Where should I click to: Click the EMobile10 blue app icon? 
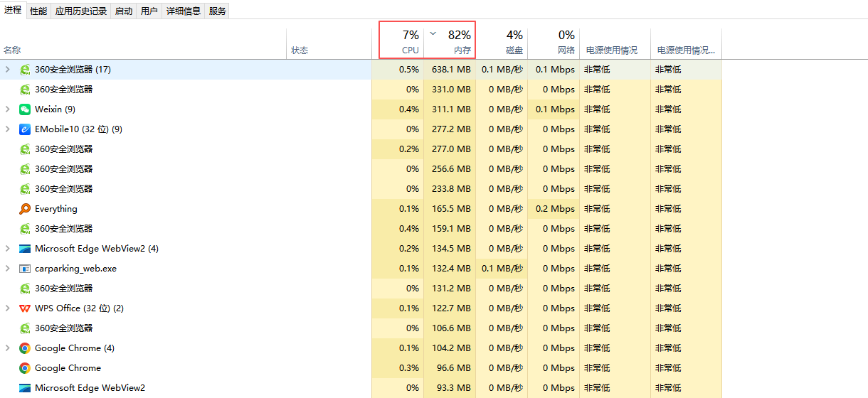(25, 129)
